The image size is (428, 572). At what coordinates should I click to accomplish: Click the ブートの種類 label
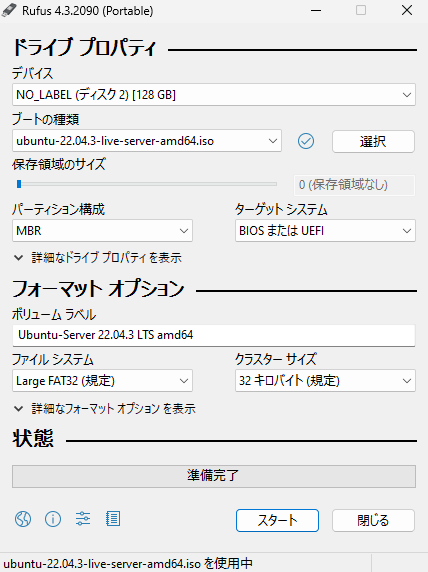(46, 119)
